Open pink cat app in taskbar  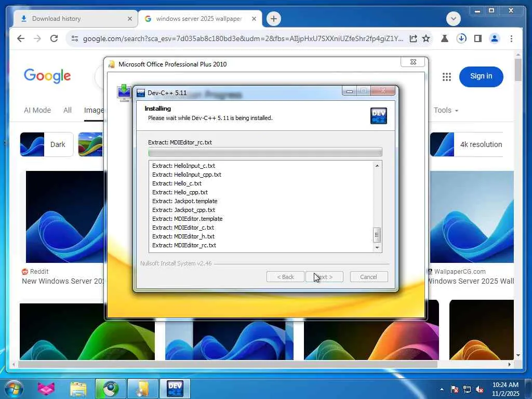46,389
